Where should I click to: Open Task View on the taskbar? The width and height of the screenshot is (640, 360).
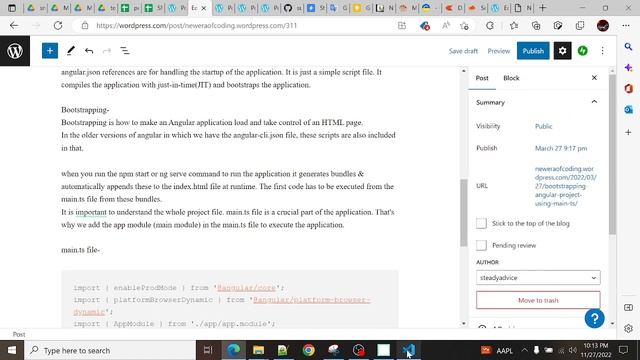click(x=208, y=350)
